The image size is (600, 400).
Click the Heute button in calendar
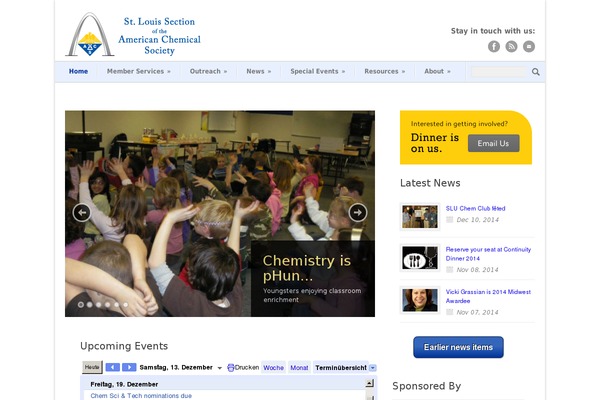click(92, 367)
